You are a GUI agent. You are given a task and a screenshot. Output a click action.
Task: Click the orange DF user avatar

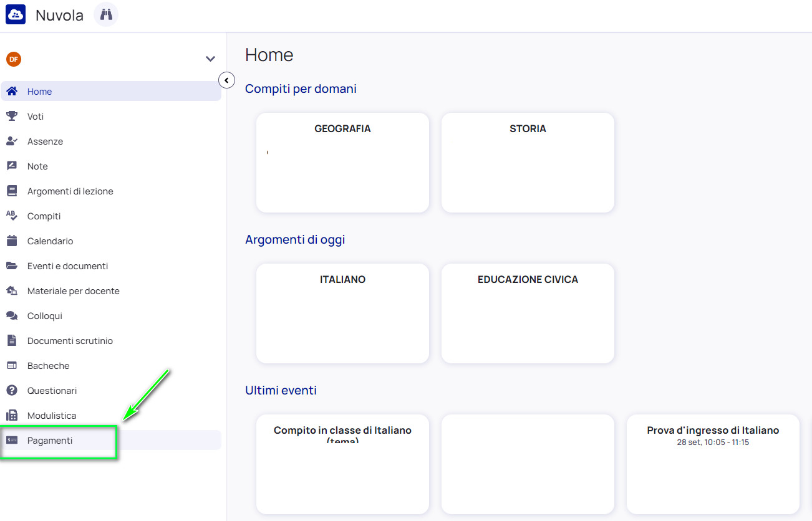pyautogui.click(x=14, y=59)
